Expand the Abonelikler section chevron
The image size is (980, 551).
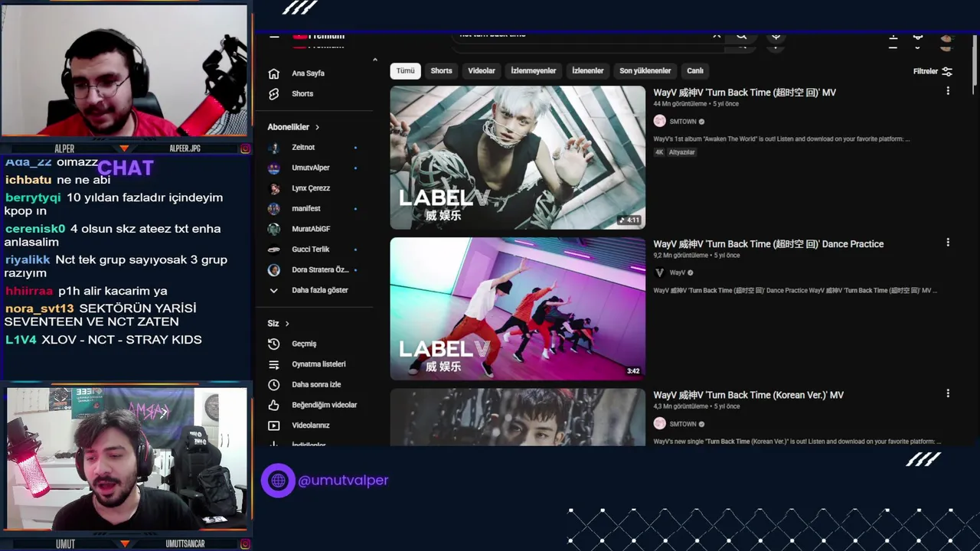click(317, 127)
